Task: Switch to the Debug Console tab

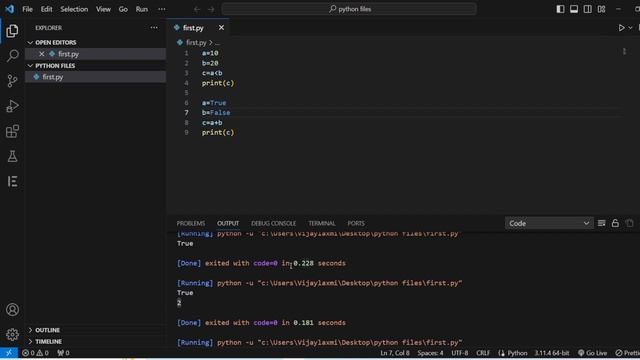Action: pyautogui.click(x=273, y=223)
